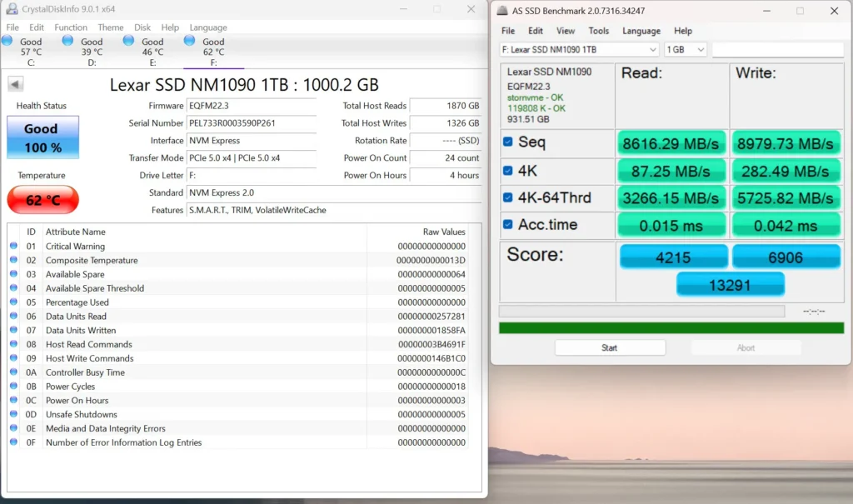Screen dimensions: 853x504
Task: Click the 62 °C temperature indicator
Action: pos(43,200)
